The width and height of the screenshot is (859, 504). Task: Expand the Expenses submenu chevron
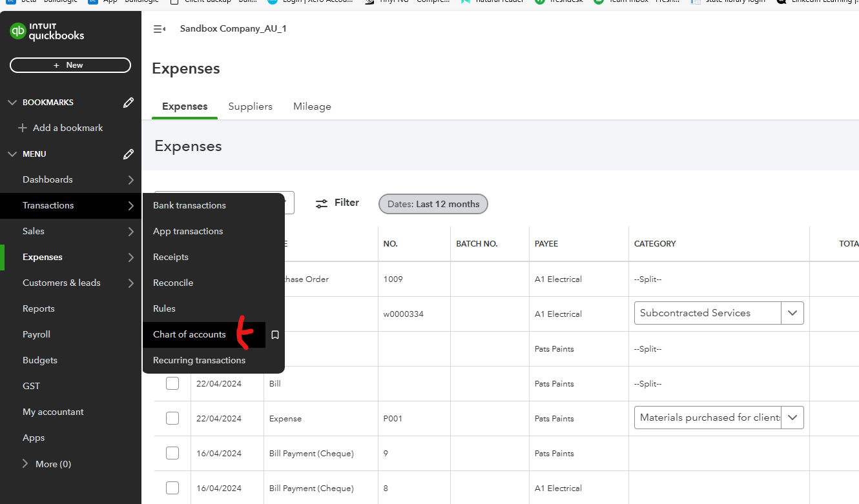tap(130, 257)
